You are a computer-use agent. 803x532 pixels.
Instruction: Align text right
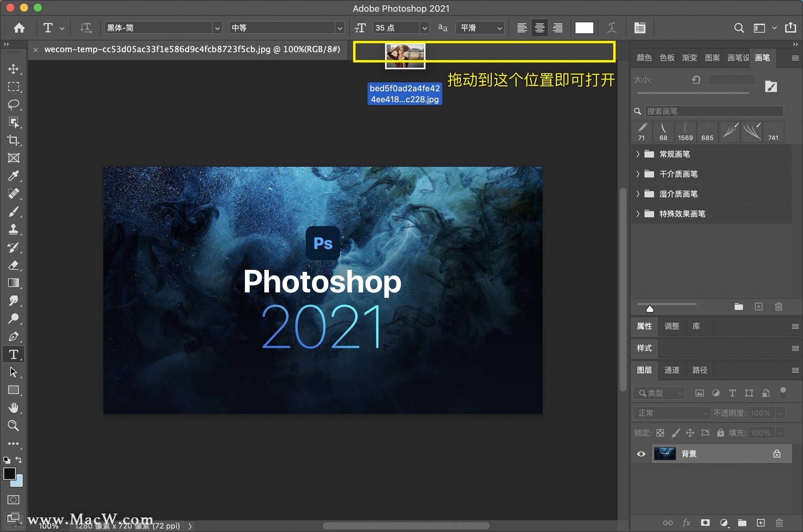[557, 28]
